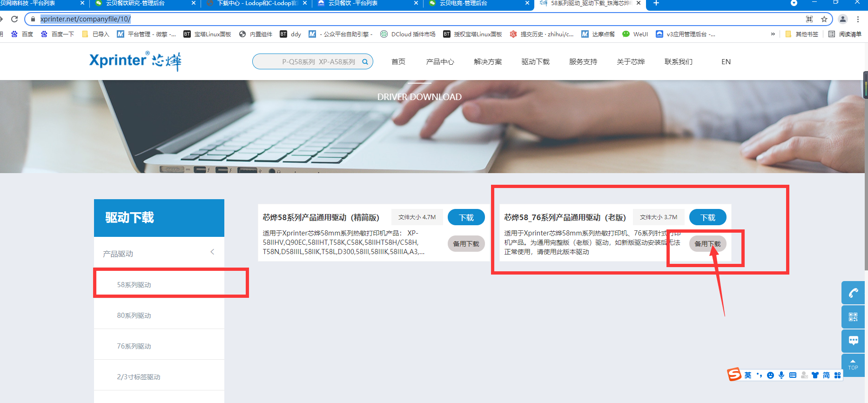Open 解决方案 navigation menu item
The width and height of the screenshot is (868, 403).
point(488,62)
